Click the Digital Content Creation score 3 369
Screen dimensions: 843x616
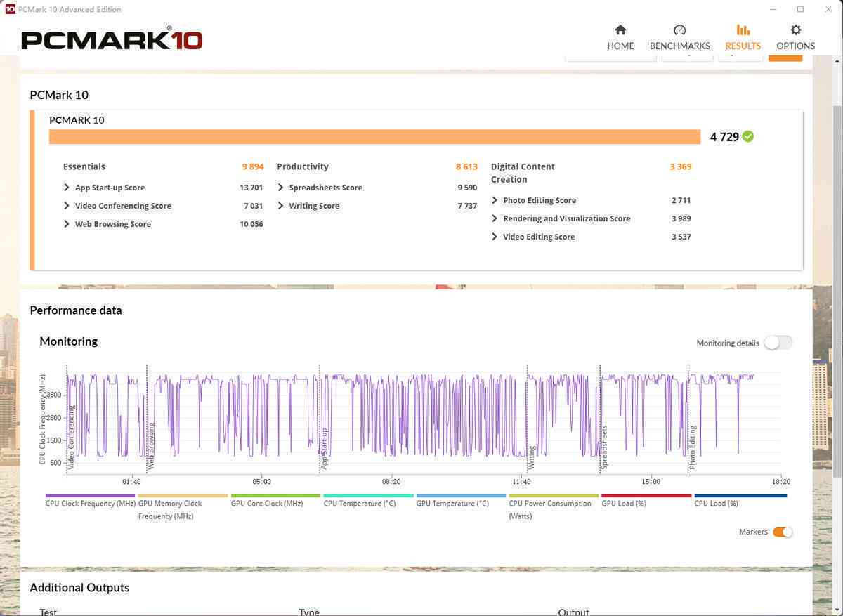[681, 166]
